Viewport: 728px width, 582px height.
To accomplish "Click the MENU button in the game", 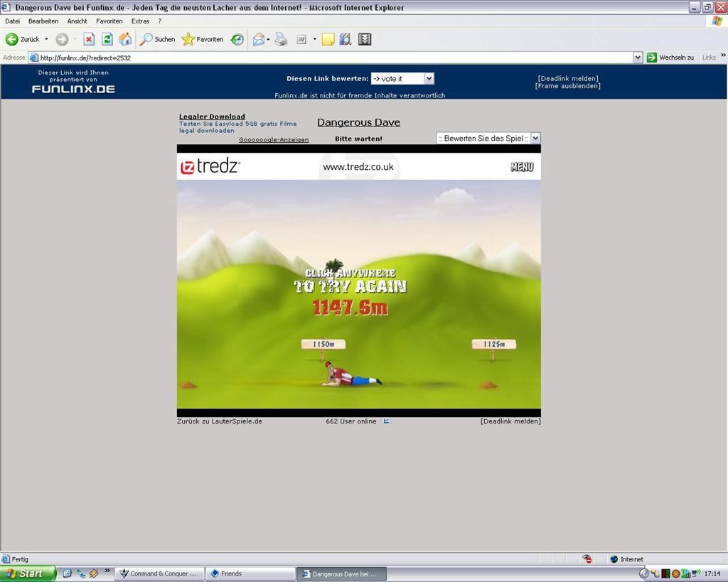I will pyautogui.click(x=522, y=167).
